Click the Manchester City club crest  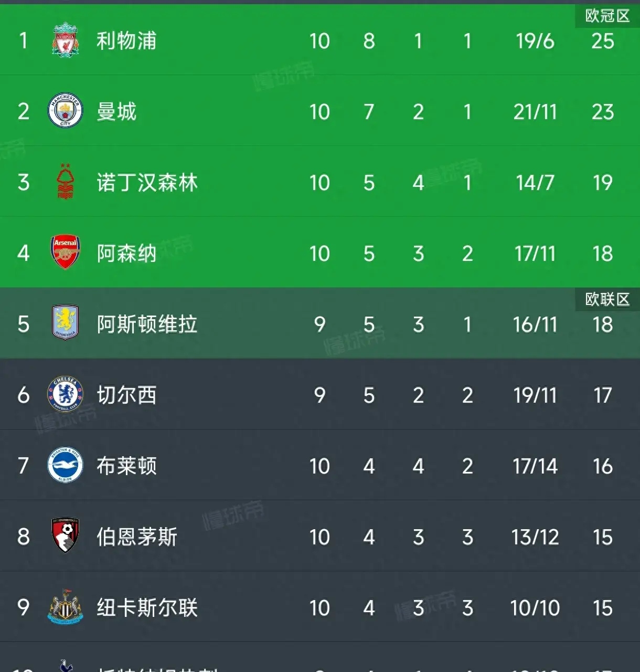[x=65, y=111]
